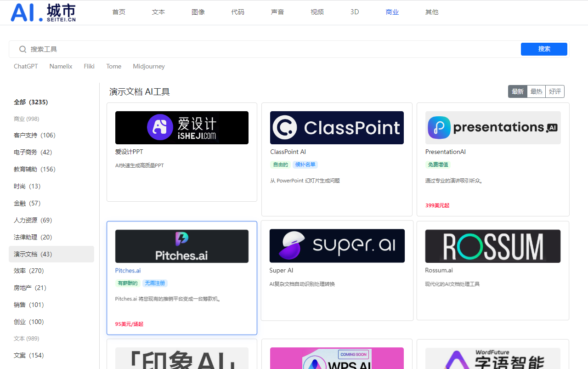Click the search magnifier icon
The width and height of the screenshot is (588, 369).
(x=23, y=49)
